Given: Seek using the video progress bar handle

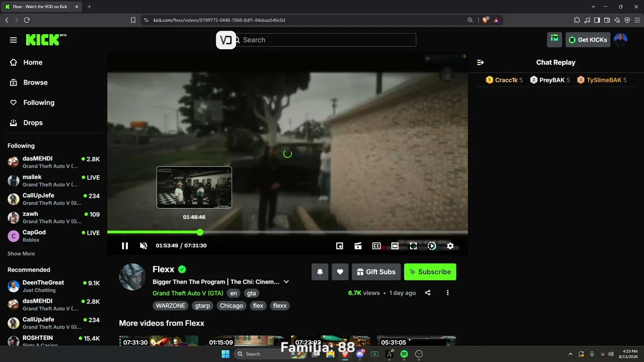Looking at the screenshot, I should [200, 232].
